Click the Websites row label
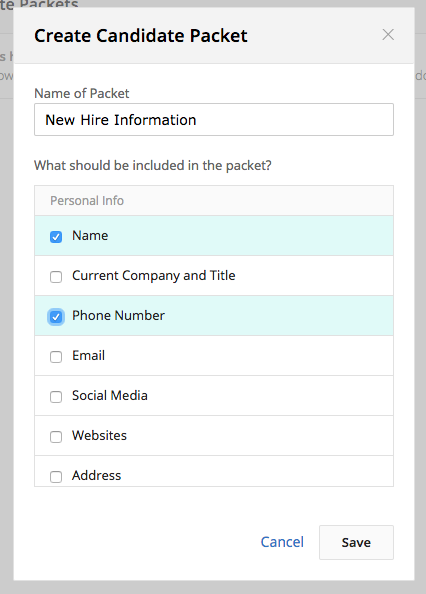The image size is (426, 594). tap(100, 435)
